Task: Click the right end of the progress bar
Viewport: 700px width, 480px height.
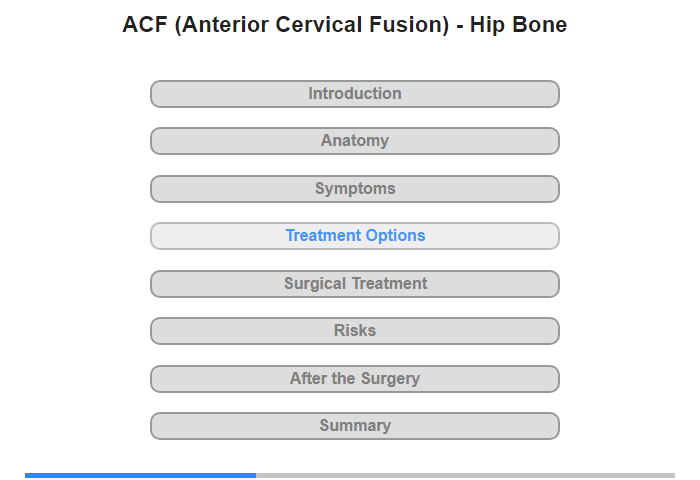Action: 670,475
